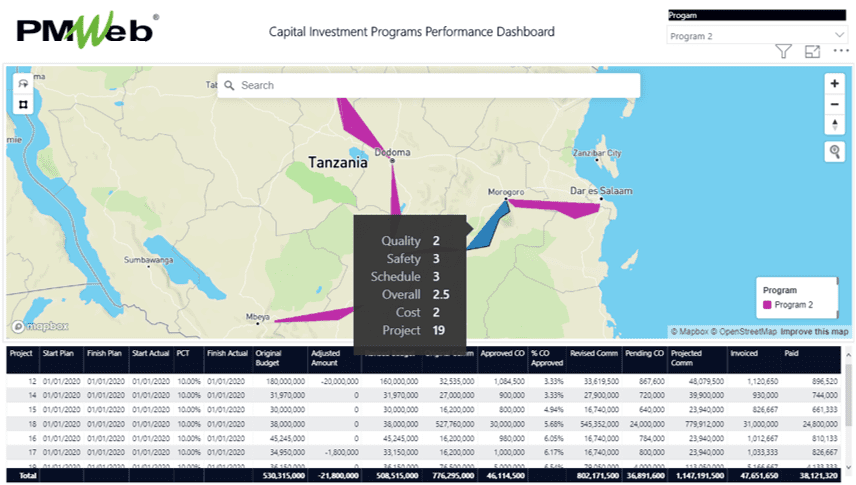
Task: Click the map zoom out minus button
Action: [x=835, y=104]
